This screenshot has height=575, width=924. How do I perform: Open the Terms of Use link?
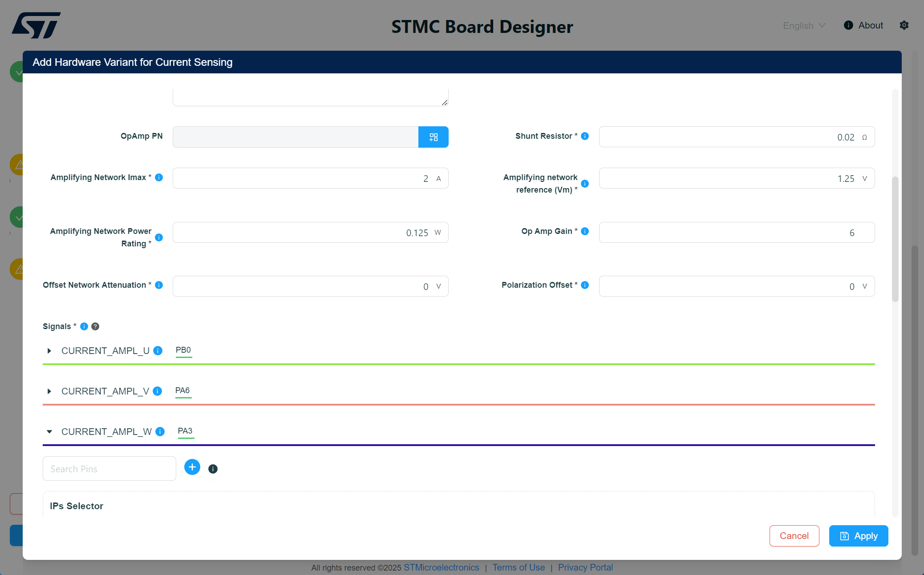click(x=518, y=567)
